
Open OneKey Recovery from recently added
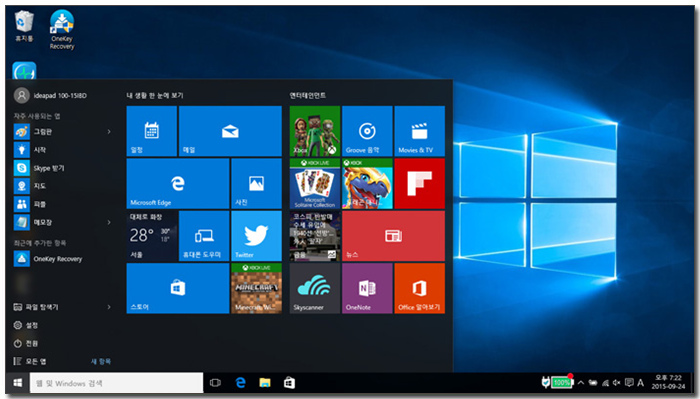click(62, 259)
